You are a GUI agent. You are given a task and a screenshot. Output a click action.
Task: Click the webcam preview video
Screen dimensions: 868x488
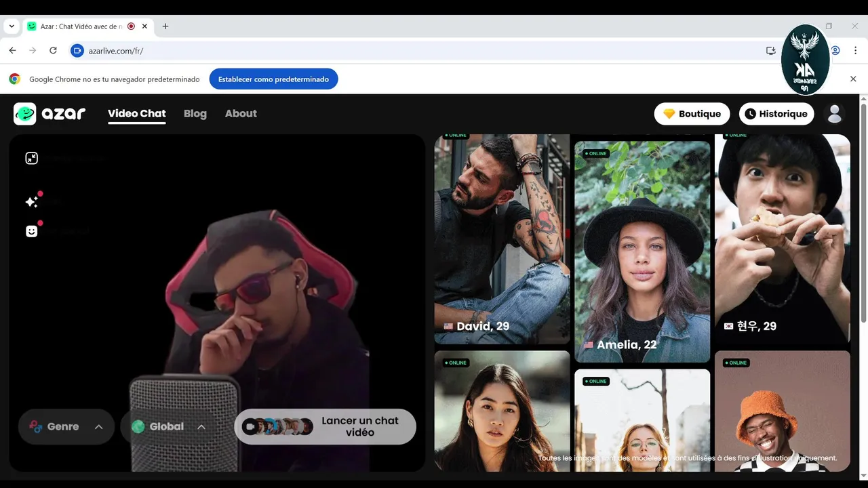coord(217,303)
